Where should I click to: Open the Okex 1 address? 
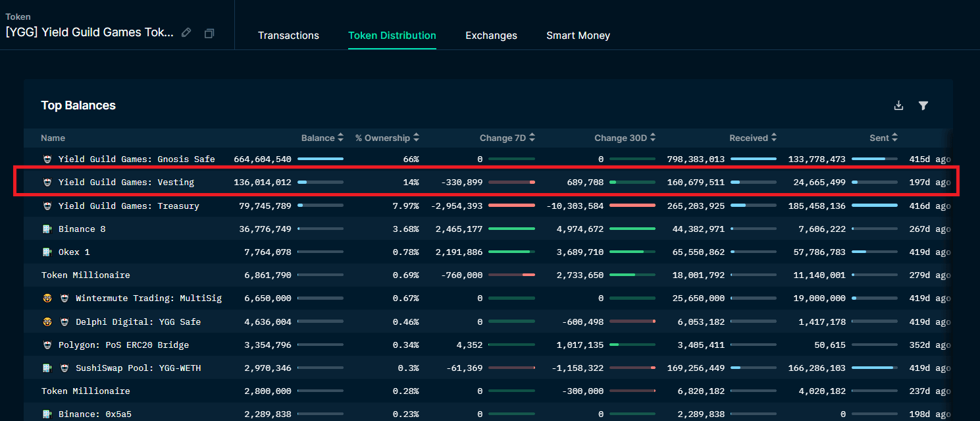tap(74, 252)
